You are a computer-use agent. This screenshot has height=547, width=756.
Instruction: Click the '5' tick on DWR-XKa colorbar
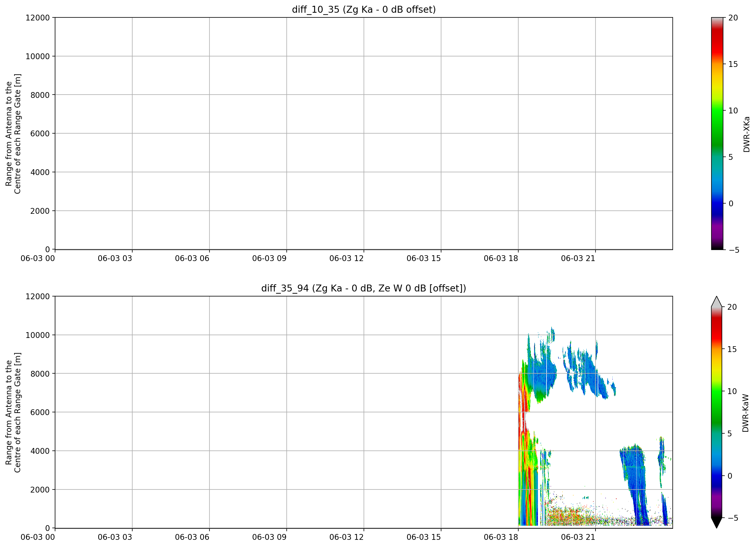pos(731,157)
